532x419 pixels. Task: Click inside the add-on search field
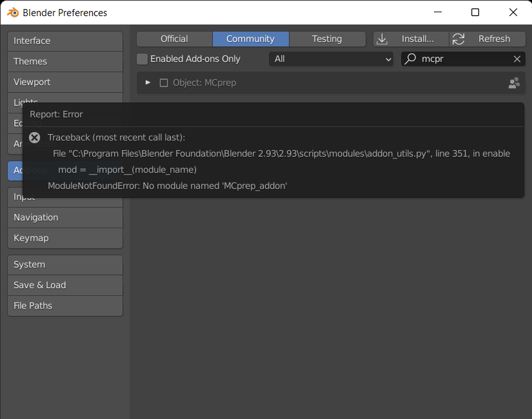click(x=458, y=59)
